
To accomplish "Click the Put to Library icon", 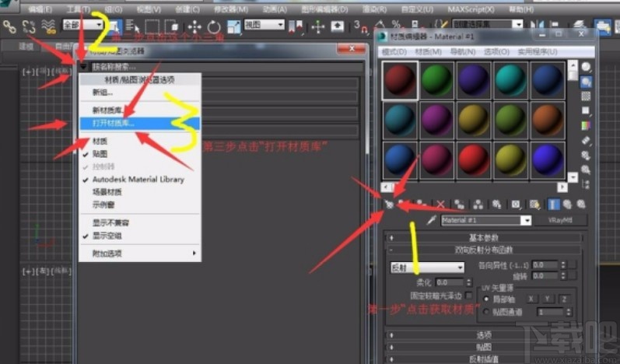I will point(496,205).
